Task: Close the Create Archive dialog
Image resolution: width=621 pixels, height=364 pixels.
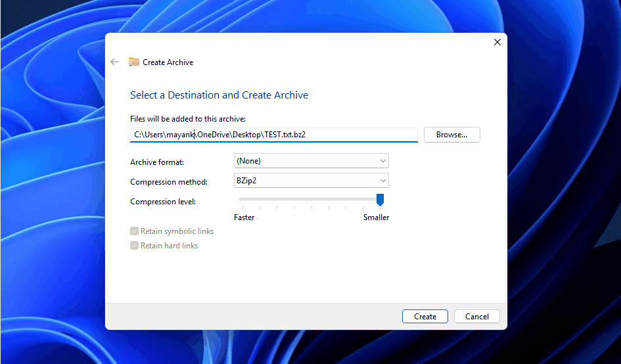Action: point(497,42)
